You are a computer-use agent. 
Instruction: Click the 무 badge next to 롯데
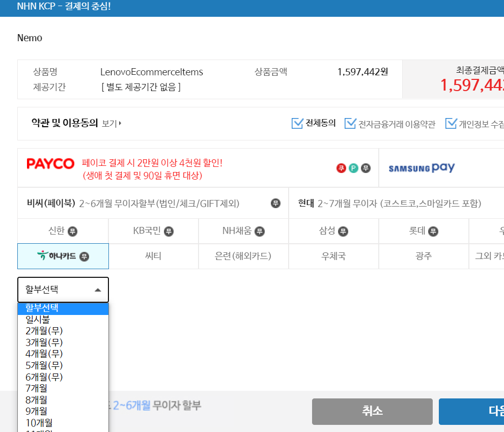[433, 231]
